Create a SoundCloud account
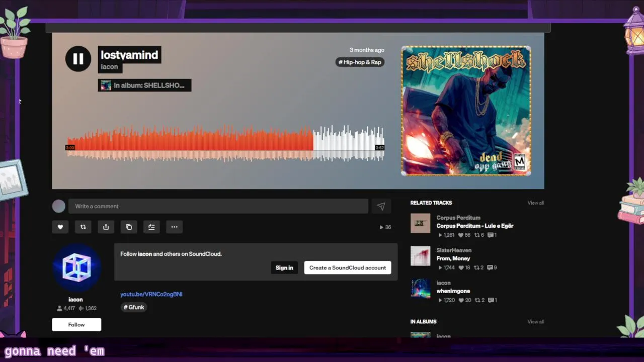The height and width of the screenshot is (362, 644). pyautogui.click(x=348, y=267)
